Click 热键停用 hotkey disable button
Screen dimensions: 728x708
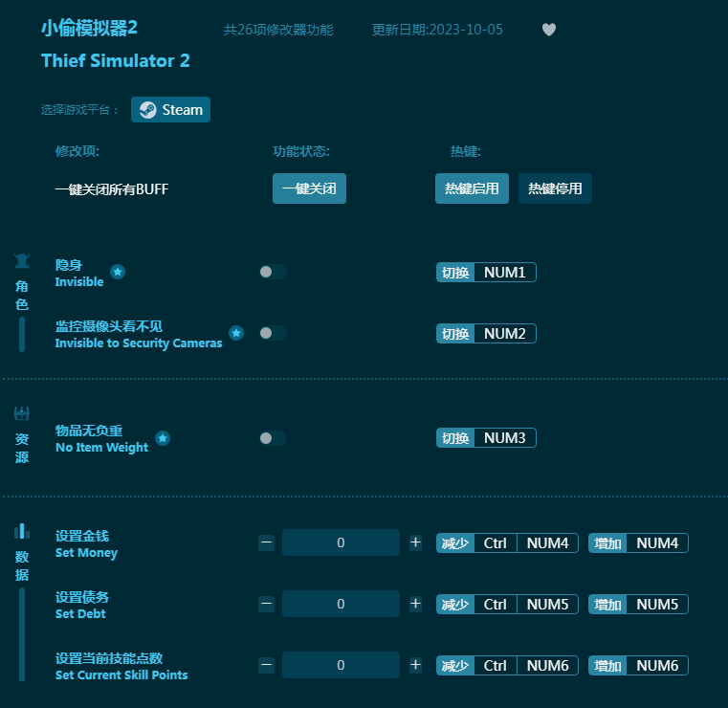555,188
